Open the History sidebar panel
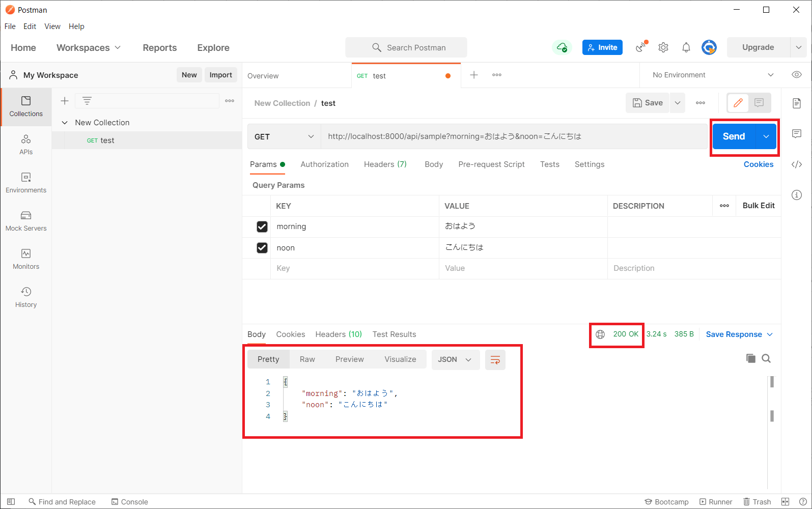 tap(26, 298)
